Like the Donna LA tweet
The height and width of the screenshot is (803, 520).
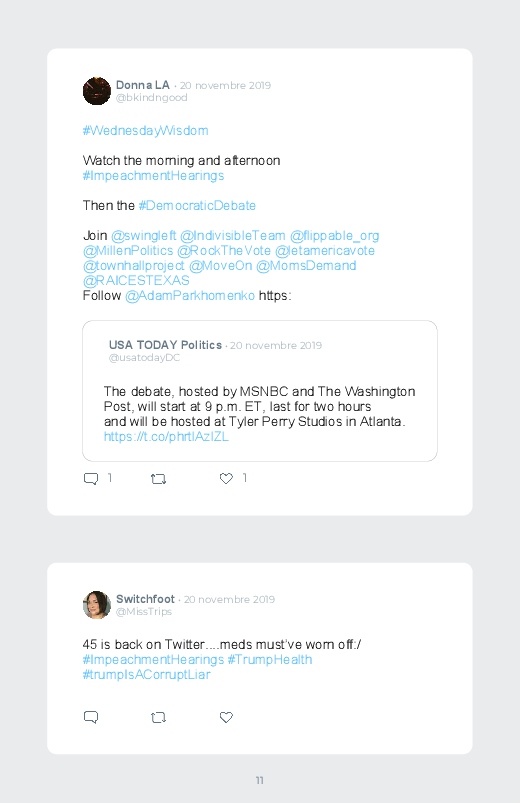pos(226,478)
